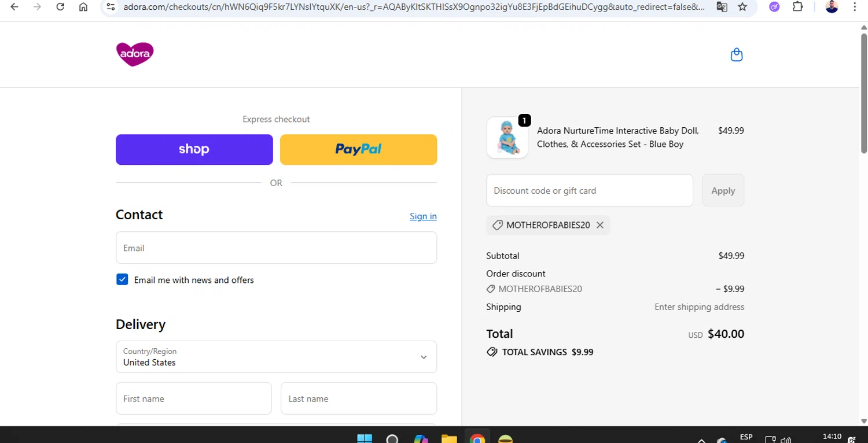Click the Subtotal label
The width and height of the screenshot is (868, 443).
[503, 256]
